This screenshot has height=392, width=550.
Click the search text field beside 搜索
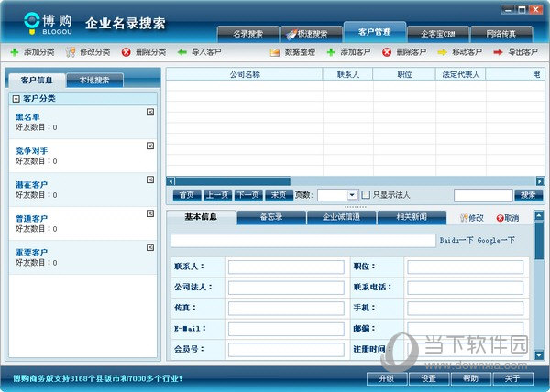483,195
